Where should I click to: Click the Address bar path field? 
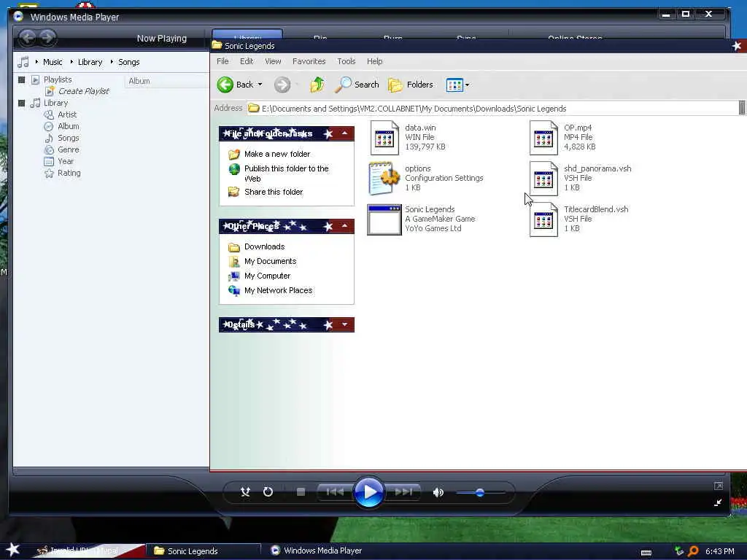492,109
